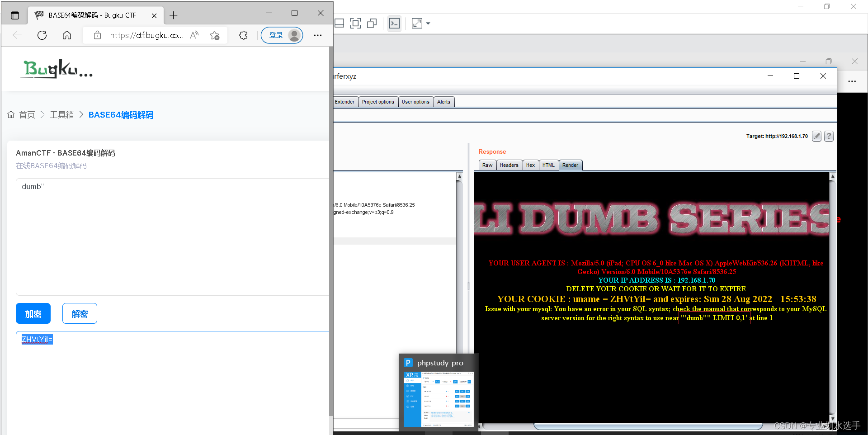Image resolution: width=868 pixels, height=435 pixels.
Task: Refresh the Bugku page
Action: [42, 35]
